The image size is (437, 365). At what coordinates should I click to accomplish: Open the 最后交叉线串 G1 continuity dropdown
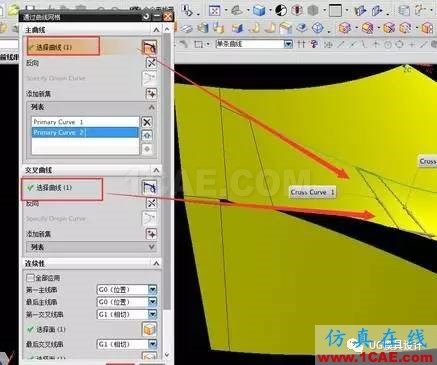(x=152, y=344)
